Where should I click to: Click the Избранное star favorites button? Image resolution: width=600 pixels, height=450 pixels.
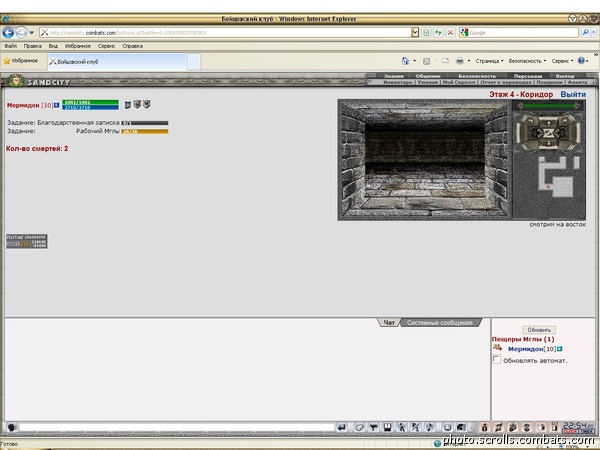click(x=21, y=61)
